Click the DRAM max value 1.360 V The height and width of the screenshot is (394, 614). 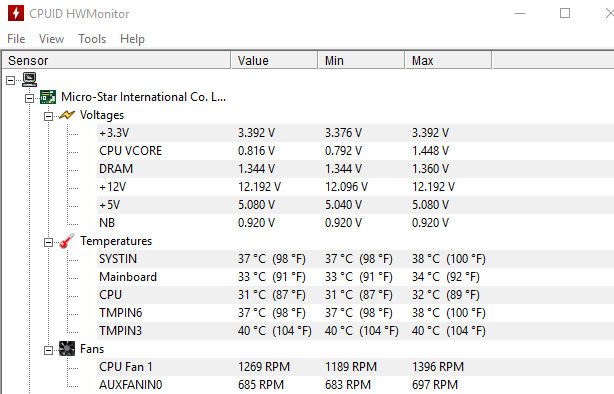[430, 169]
